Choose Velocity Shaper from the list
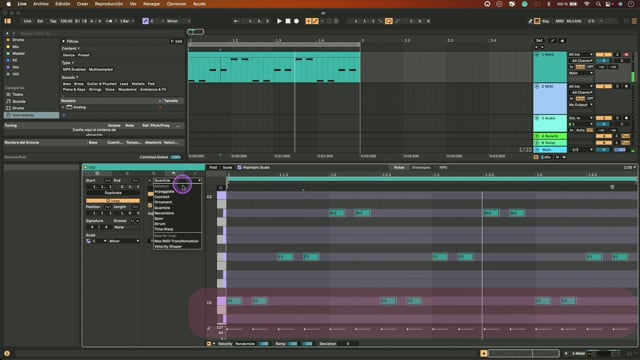This screenshot has height=360, width=640. tap(177, 247)
